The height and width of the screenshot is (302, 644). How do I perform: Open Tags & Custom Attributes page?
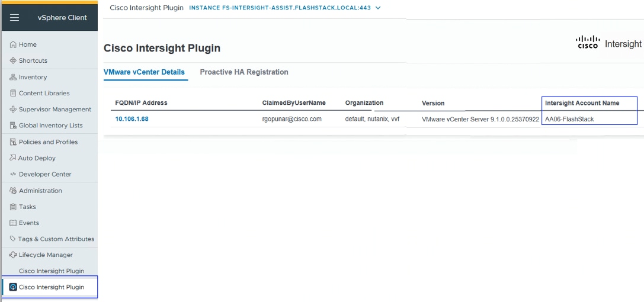(56, 239)
